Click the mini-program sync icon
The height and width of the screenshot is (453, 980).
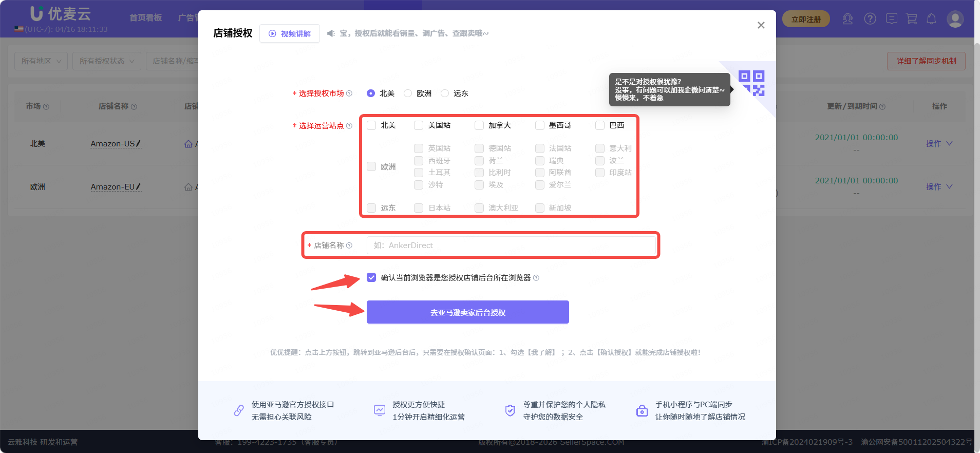tap(642, 410)
